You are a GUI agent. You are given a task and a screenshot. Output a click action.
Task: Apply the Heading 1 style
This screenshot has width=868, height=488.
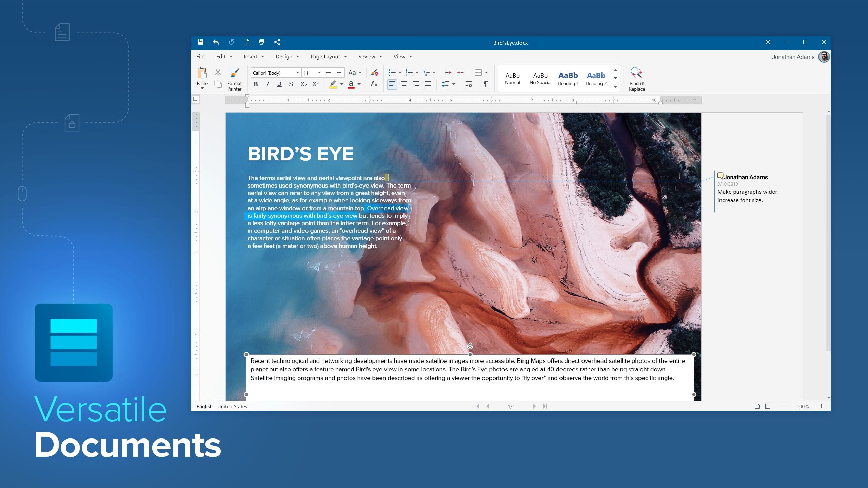point(568,78)
